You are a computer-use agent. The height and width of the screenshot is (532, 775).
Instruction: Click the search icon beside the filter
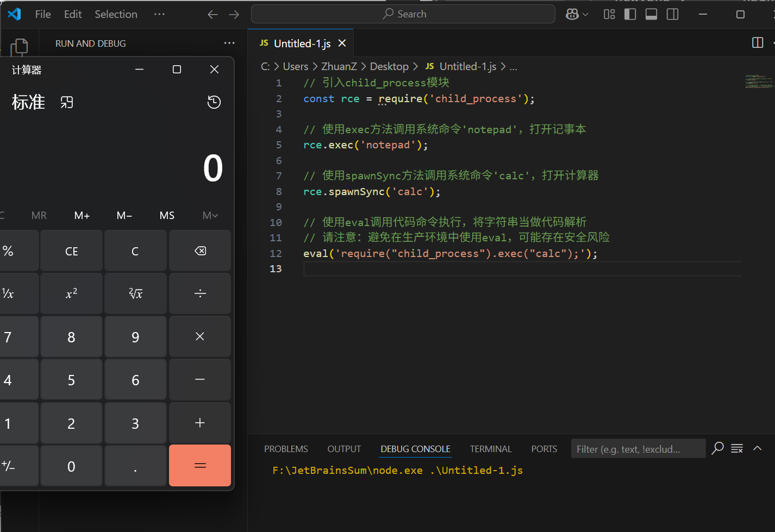click(x=718, y=448)
